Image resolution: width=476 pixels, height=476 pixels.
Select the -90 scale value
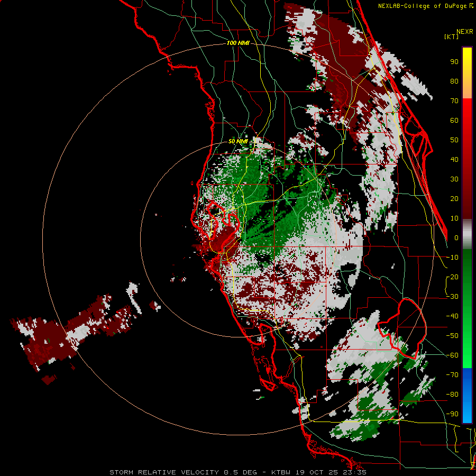click(452, 414)
